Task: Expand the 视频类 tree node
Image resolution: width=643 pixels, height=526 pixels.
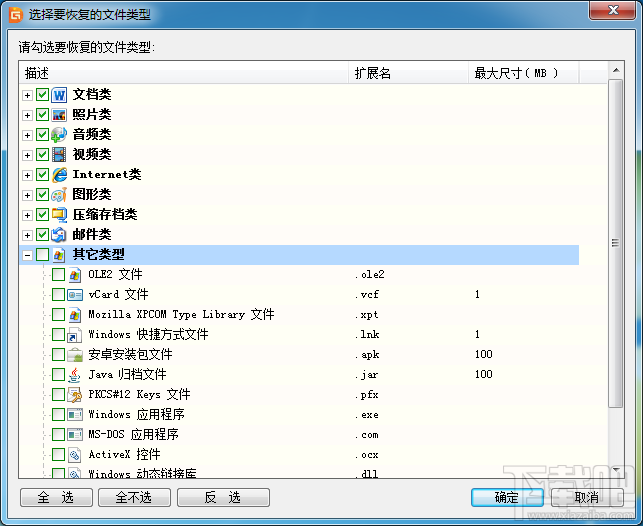Action: coord(27,156)
